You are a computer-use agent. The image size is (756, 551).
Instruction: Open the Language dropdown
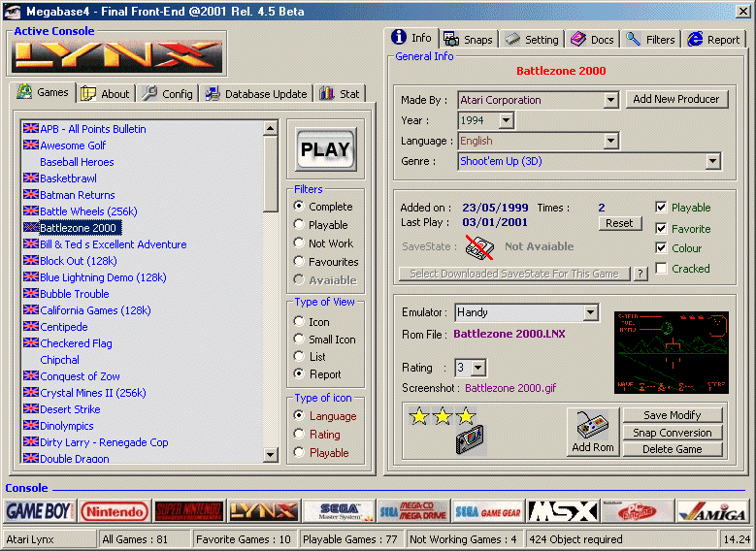[610, 141]
